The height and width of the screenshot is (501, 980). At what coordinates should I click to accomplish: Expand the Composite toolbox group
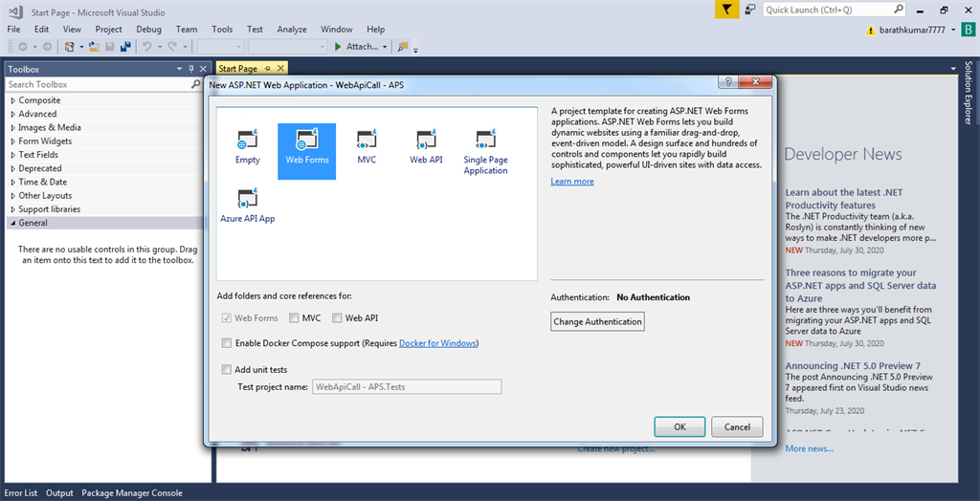[13, 100]
